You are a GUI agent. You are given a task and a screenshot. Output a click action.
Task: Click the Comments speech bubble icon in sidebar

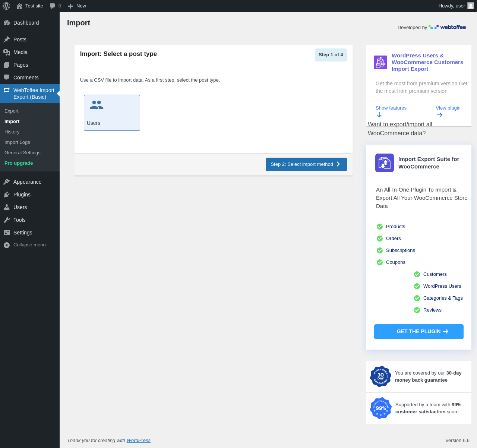pos(7,78)
